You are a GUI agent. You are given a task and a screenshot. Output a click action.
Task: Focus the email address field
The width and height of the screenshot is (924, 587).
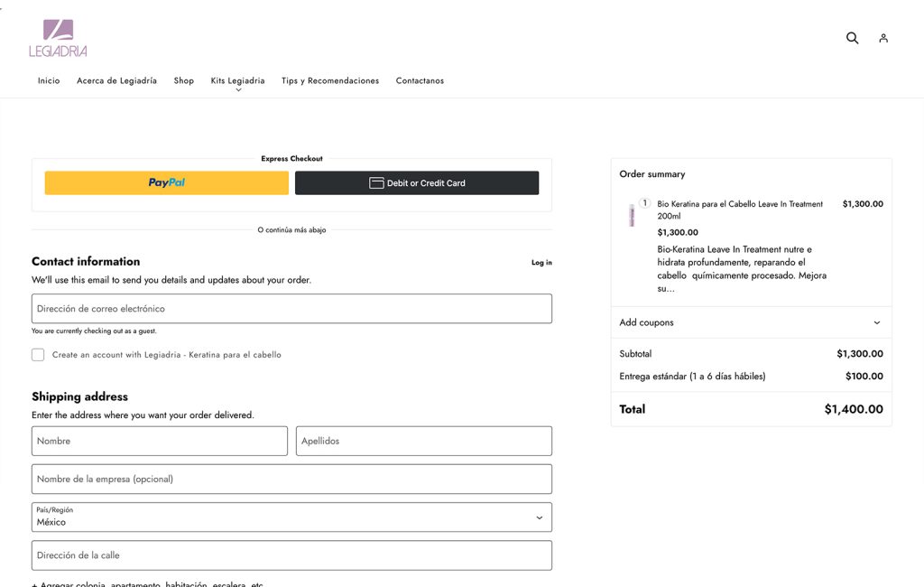(x=291, y=309)
